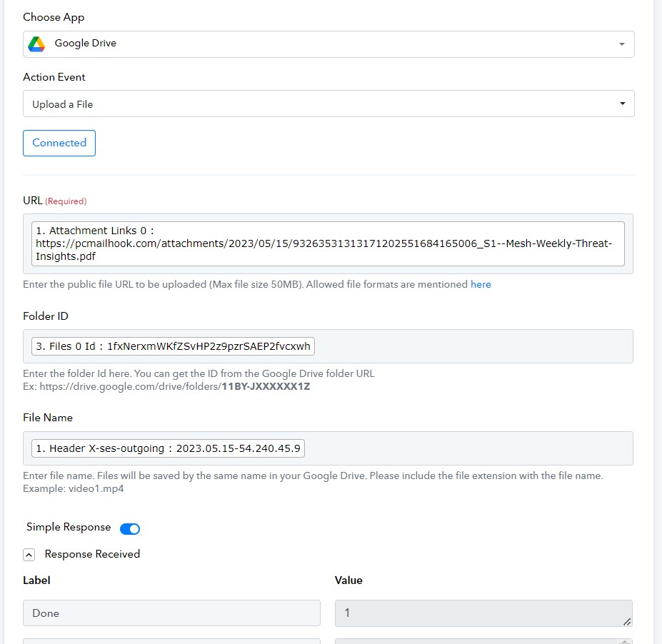This screenshot has height=644, width=662.
Task: Click the value box showing 1
Action: tap(483, 613)
